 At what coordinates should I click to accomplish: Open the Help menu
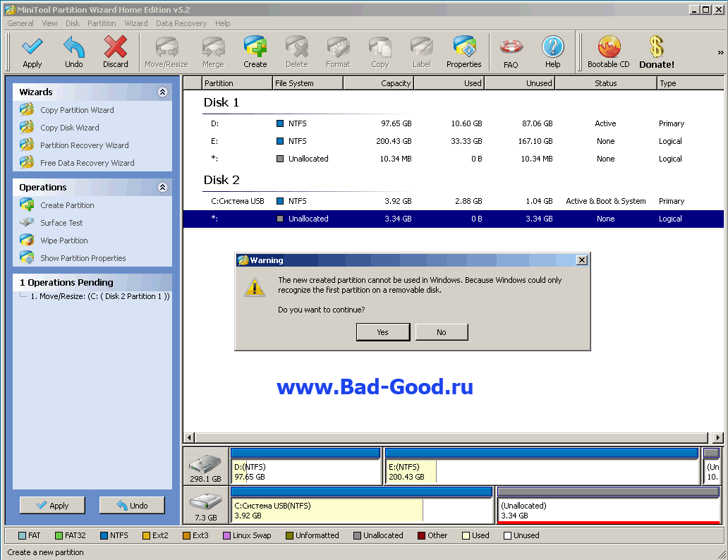[222, 23]
